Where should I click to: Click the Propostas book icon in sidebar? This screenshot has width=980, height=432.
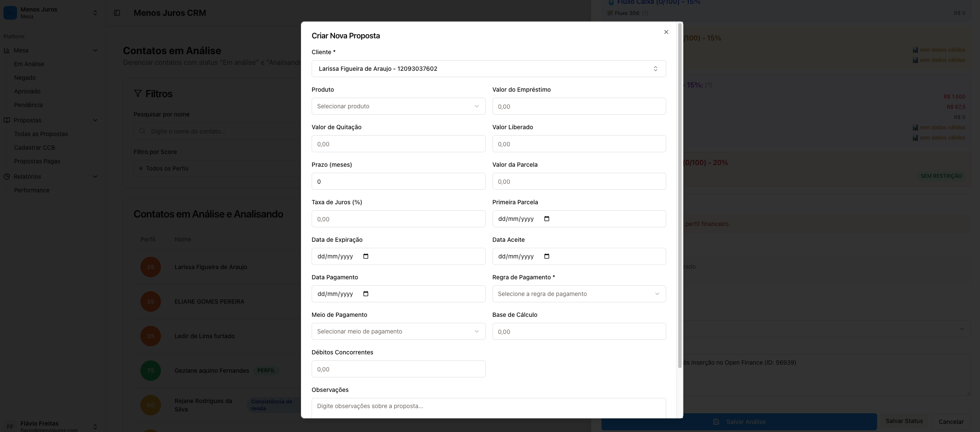point(7,120)
